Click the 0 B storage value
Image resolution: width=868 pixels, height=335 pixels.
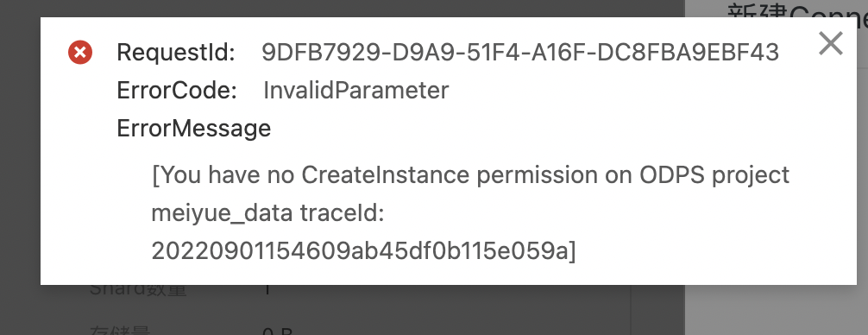coord(277,332)
